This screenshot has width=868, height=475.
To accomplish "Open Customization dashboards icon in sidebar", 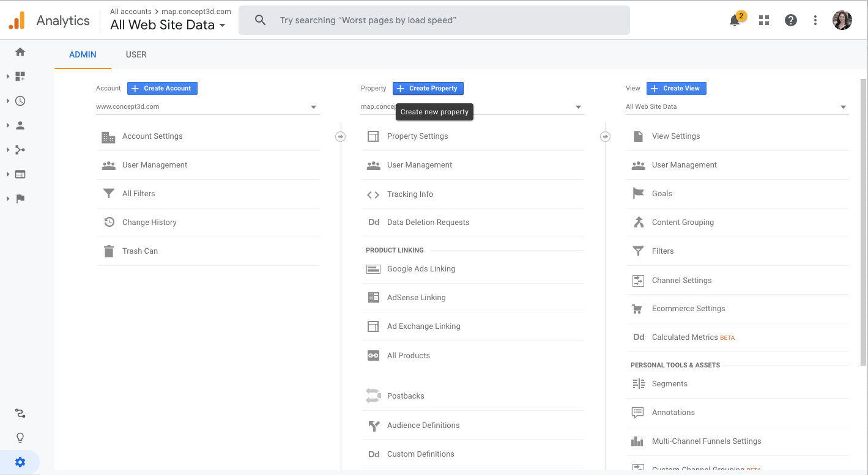I will tap(20, 76).
